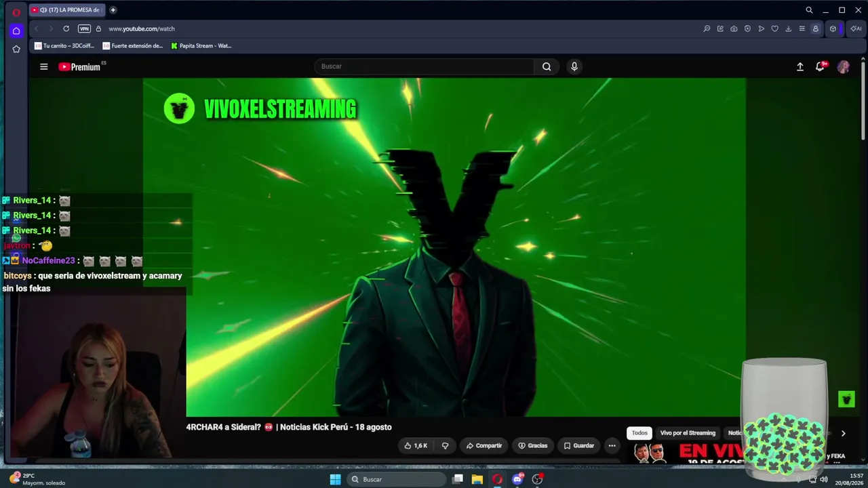868x488 pixels.
Task: Click the Windows Start button
Action: (335, 479)
